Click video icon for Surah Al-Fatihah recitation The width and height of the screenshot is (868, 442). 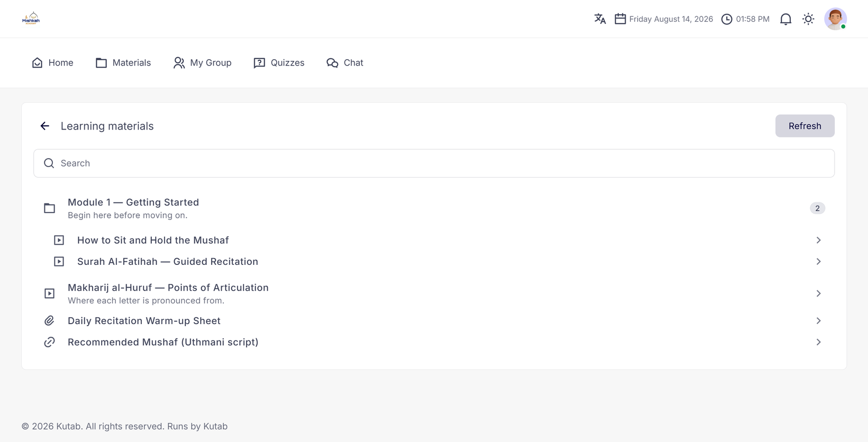(59, 262)
